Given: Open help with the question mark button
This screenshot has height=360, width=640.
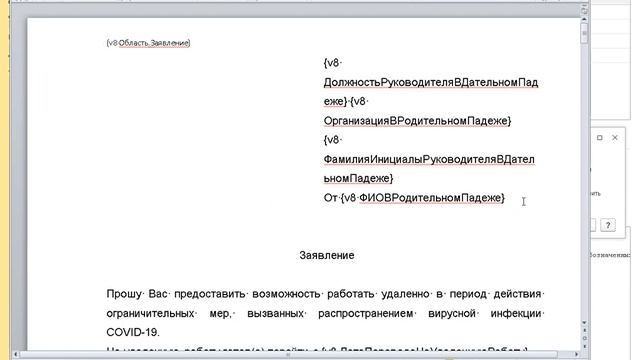Looking at the screenshot, I should tap(607, 225).
